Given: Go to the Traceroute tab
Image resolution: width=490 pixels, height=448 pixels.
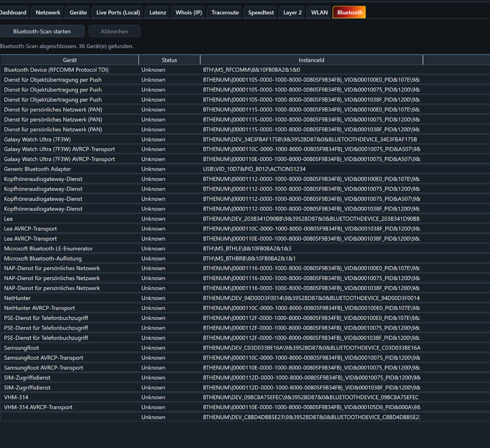Looking at the screenshot, I should [225, 13].
